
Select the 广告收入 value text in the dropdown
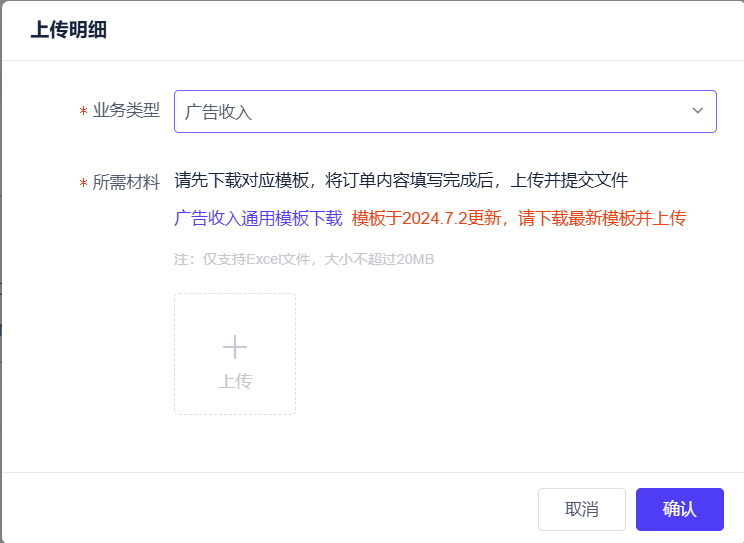pos(218,112)
